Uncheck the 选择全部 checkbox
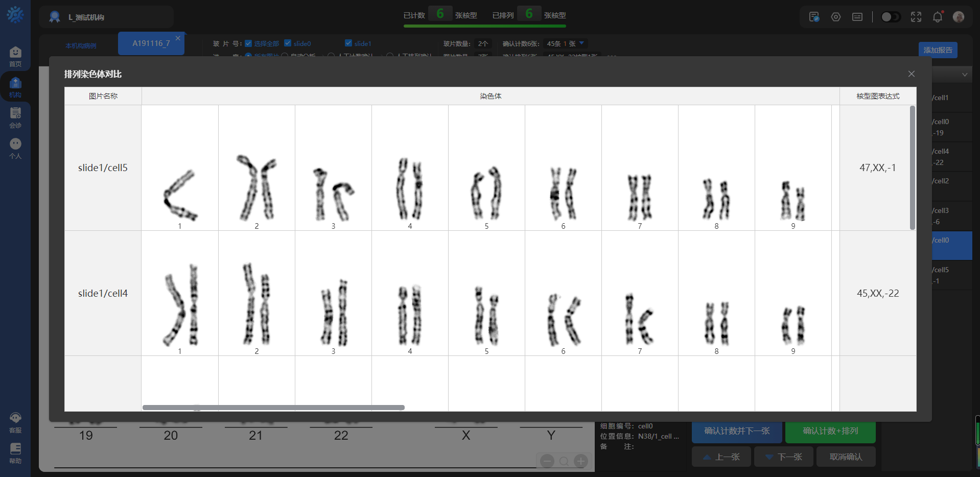980x477 pixels. click(x=248, y=43)
